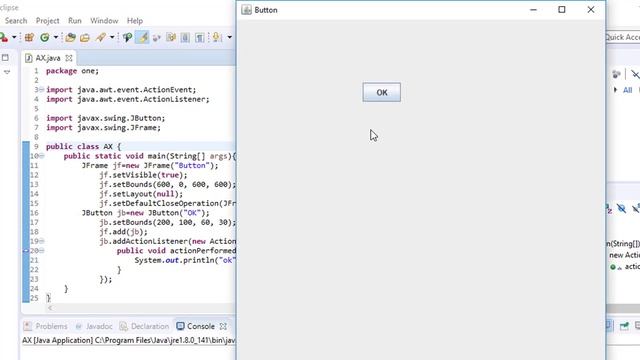Viewport: 640px width, 360px height.
Task: Open the Search menu
Action: point(16,20)
